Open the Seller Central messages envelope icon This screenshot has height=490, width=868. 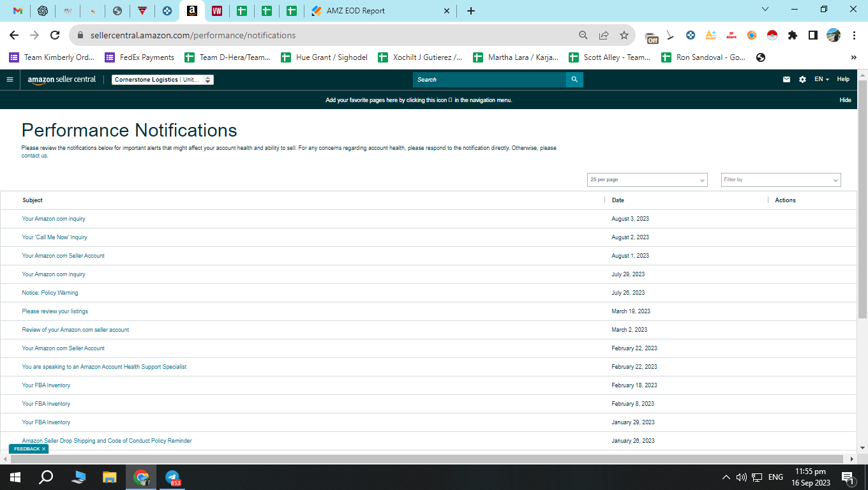tap(786, 80)
